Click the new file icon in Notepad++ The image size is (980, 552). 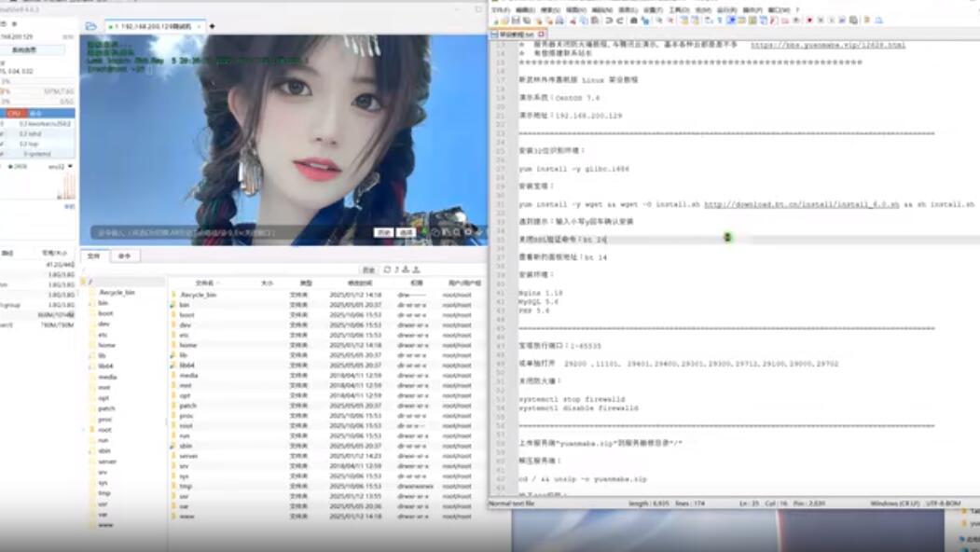[495, 20]
